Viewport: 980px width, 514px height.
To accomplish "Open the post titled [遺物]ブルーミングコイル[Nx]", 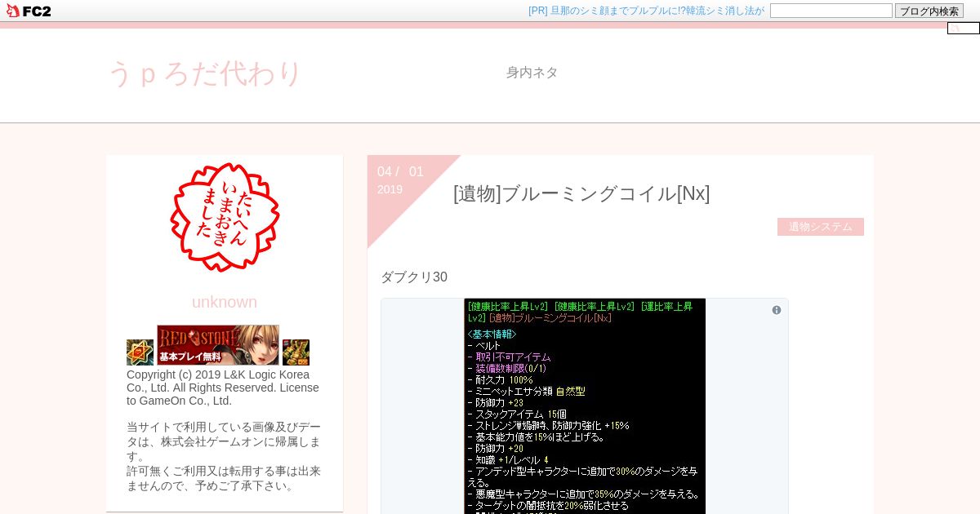I will click(581, 193).
